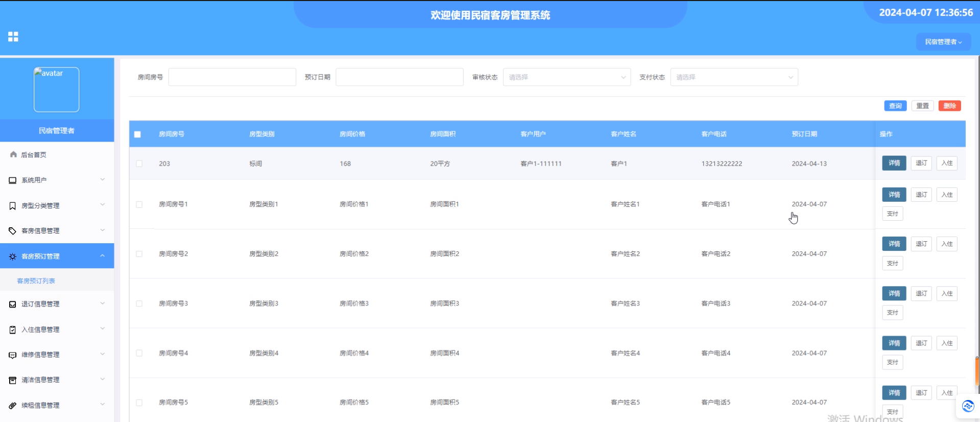Open 入住信息管理 menu item

point(57,330)
